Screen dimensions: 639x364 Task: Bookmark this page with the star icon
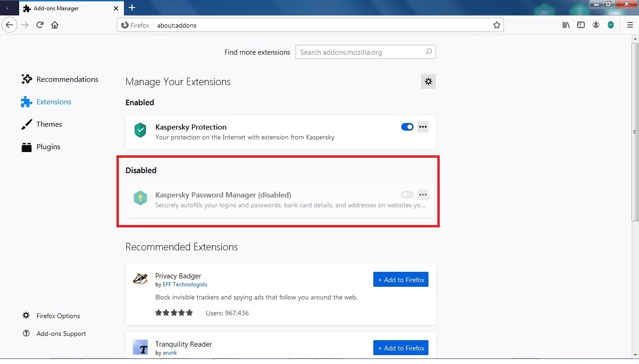tap(497, 25)
